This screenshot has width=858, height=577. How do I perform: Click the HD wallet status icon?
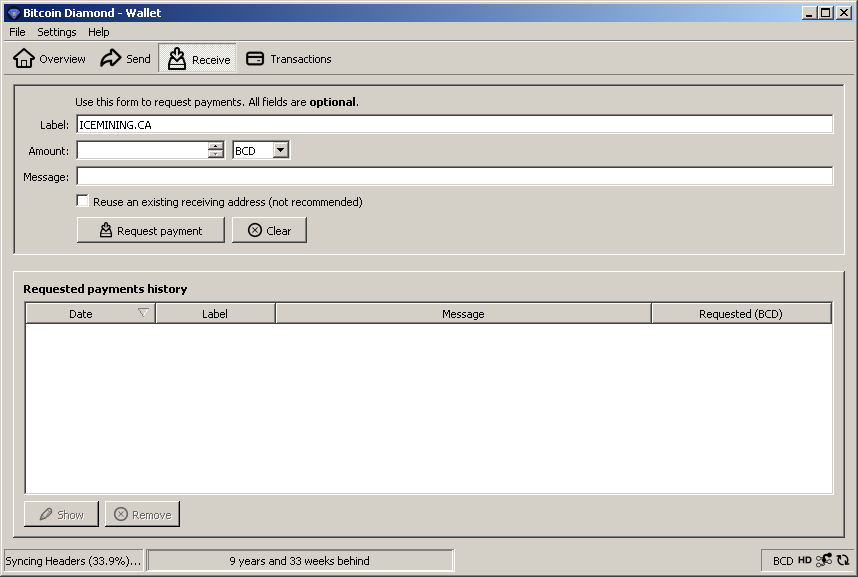[804, 560]
